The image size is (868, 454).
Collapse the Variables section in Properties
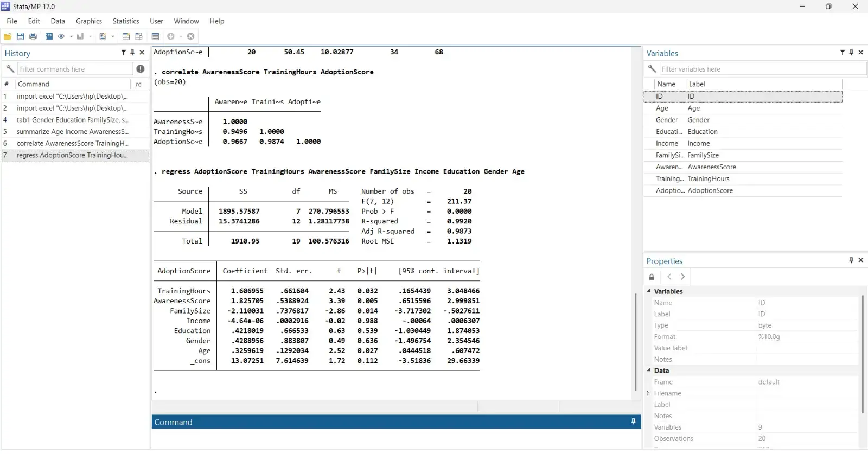click(649, 291)
